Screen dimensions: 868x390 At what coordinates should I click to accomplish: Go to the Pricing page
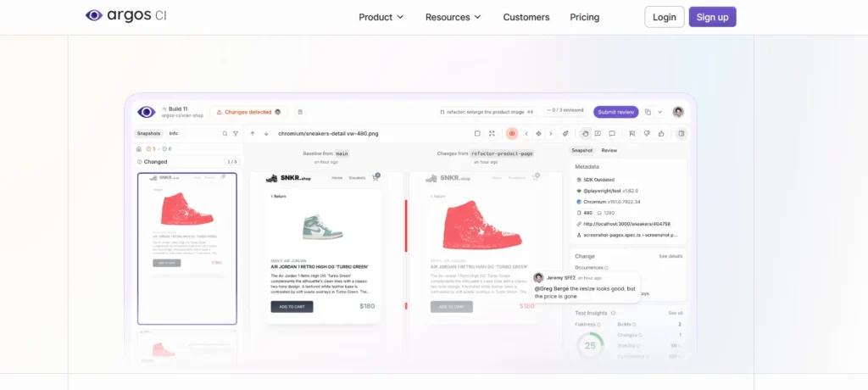tap(585, 17)
